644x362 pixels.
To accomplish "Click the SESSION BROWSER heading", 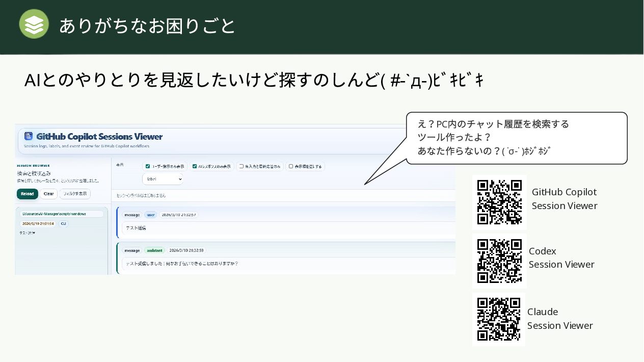I will 33,166.
